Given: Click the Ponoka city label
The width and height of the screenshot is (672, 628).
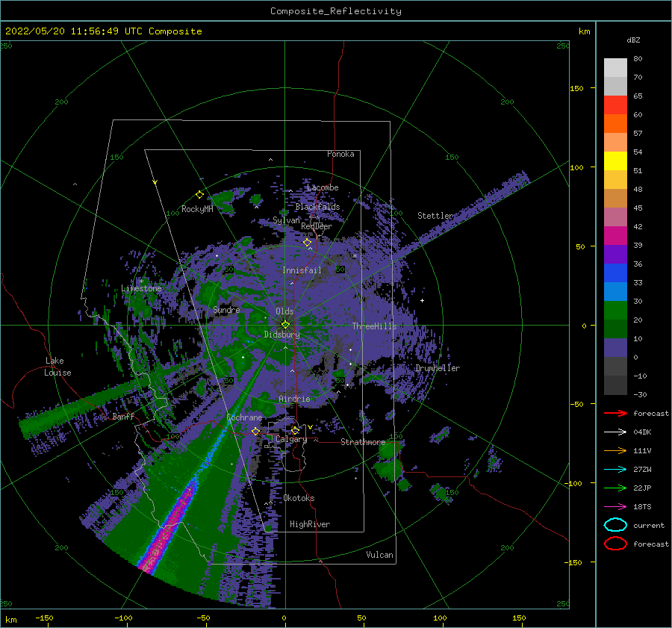Looking at the screenshot, I should click(340, 154).
